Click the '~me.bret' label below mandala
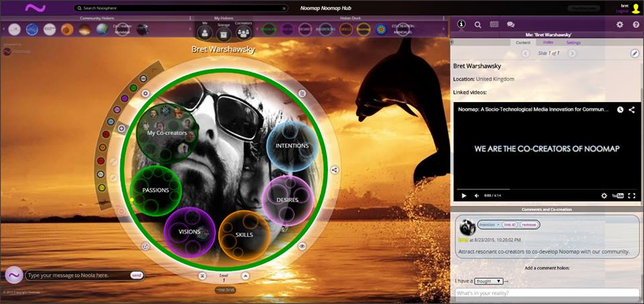 pos(225,290)
